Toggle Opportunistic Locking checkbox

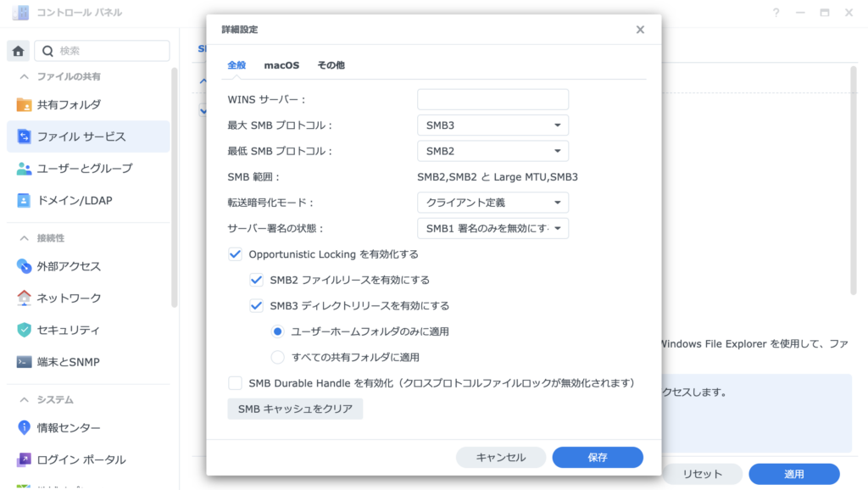point(235,254)
